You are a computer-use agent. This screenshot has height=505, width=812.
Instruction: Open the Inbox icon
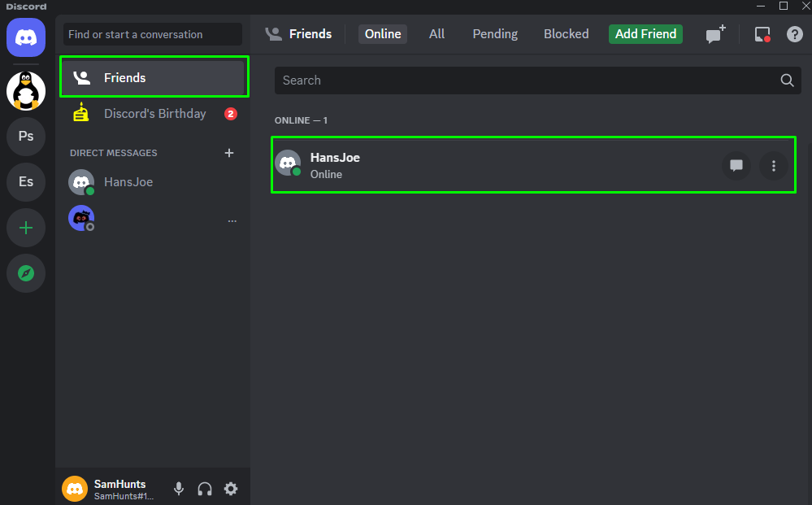point(762,34)
